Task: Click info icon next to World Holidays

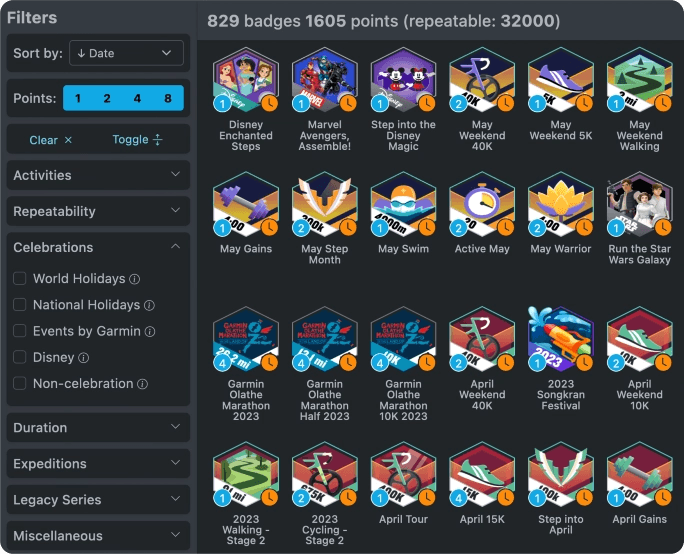Action: pos(135,279)
